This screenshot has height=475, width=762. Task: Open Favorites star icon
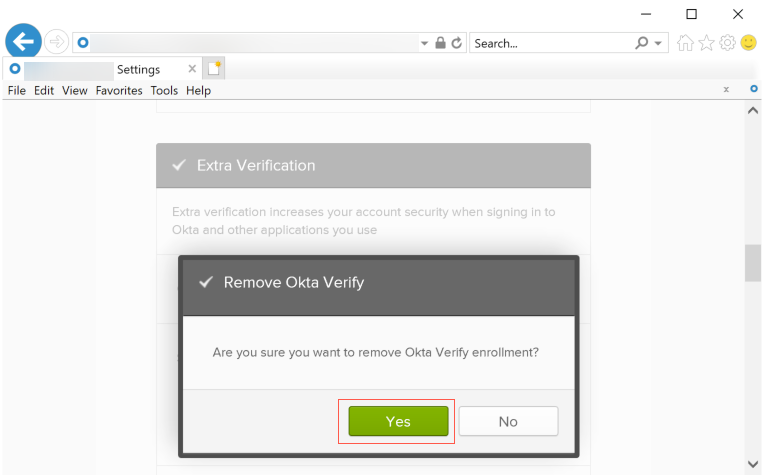coord(706,43)
